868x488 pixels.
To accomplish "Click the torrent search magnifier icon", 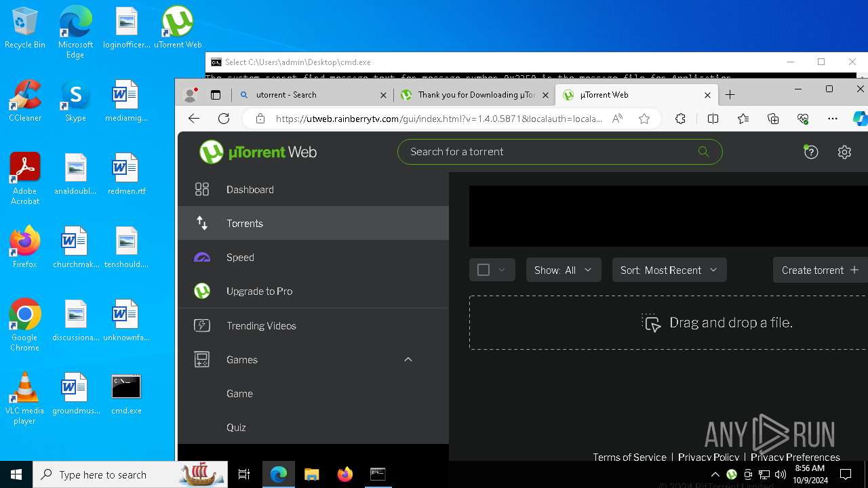I will click(x=703, y=152).
